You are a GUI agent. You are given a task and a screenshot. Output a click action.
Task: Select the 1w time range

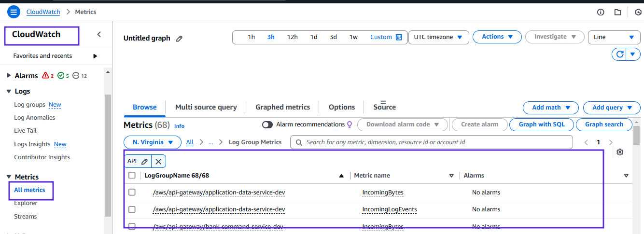[x=354, y=37]
